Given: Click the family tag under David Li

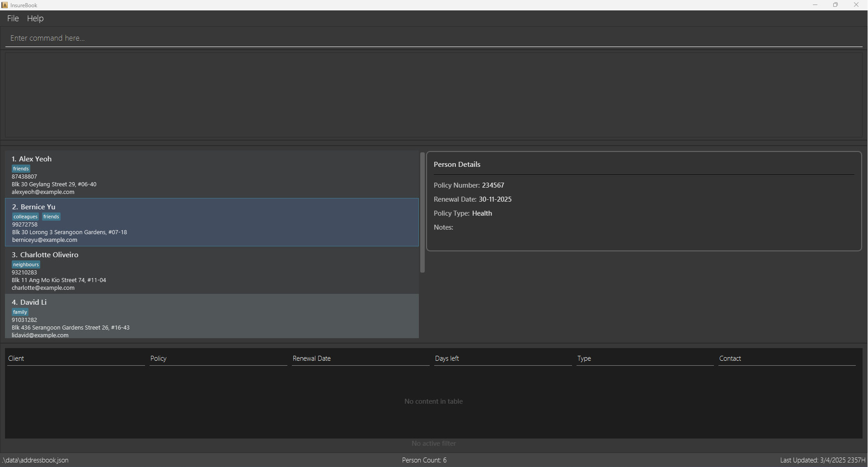Looking at the screenshot, I should tap(20, 312).
